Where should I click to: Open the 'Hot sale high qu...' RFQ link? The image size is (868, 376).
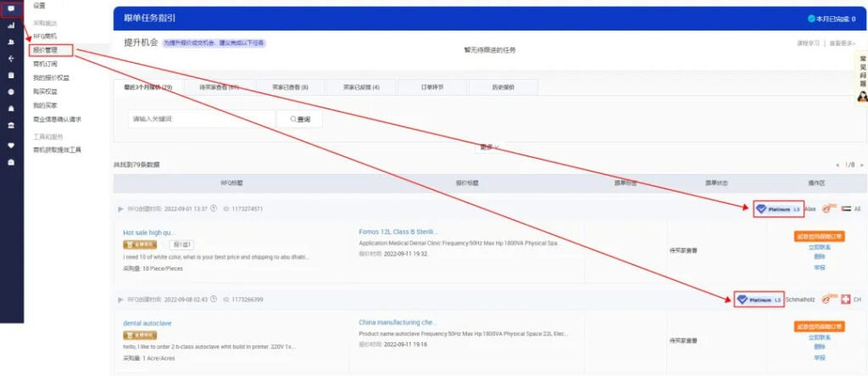(x=149, y=233)
